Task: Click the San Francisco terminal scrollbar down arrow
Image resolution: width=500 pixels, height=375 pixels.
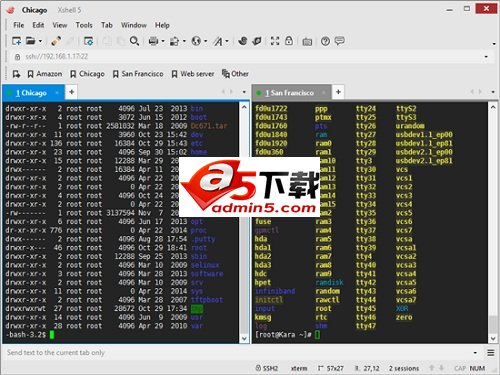Action: [x=493, y=338]
